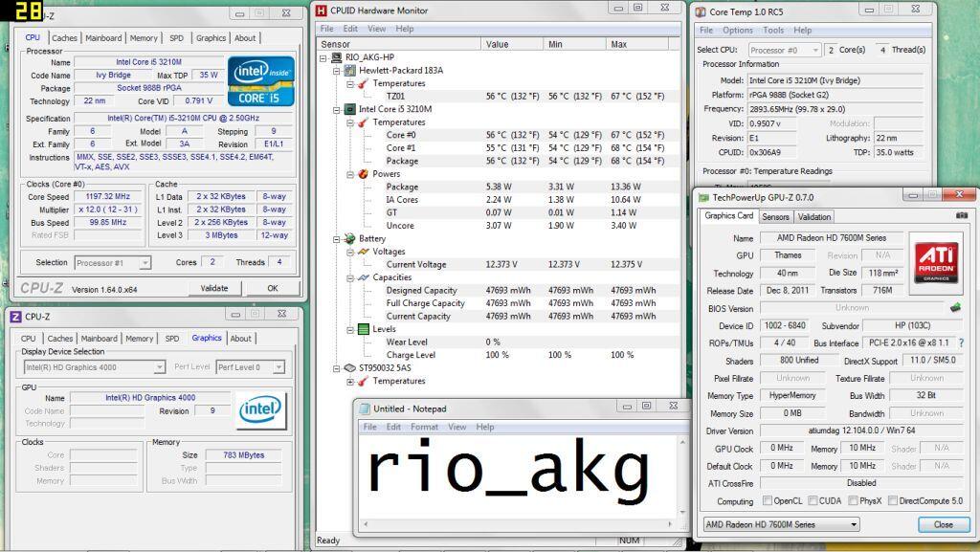Open the View menu in Hardware Monitor
980x552 pixels.
(376, 29)
